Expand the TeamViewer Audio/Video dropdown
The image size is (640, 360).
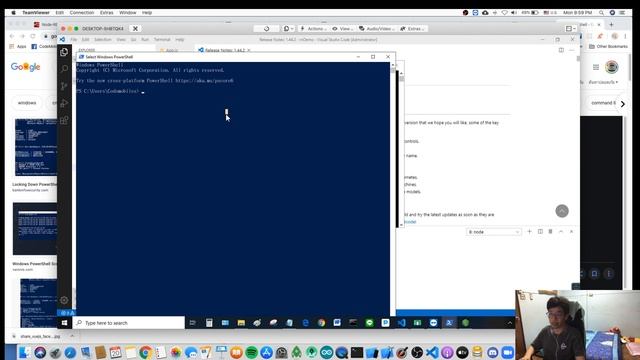[376, 29]
